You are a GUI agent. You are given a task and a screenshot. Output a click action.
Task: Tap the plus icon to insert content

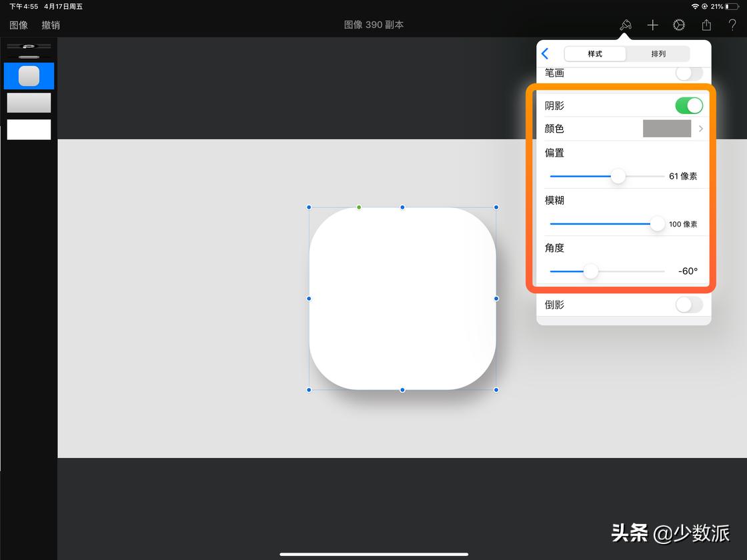(x=652, y=25)
